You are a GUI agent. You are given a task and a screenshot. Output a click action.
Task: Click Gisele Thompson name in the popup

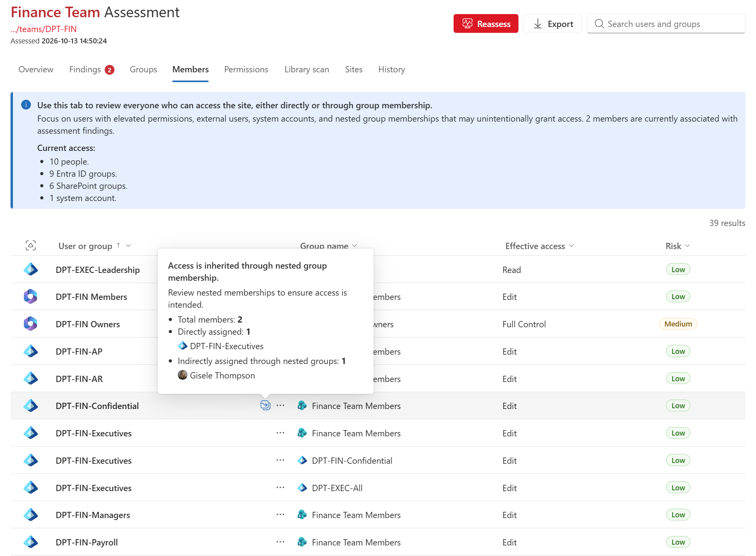tap(222, 375)
